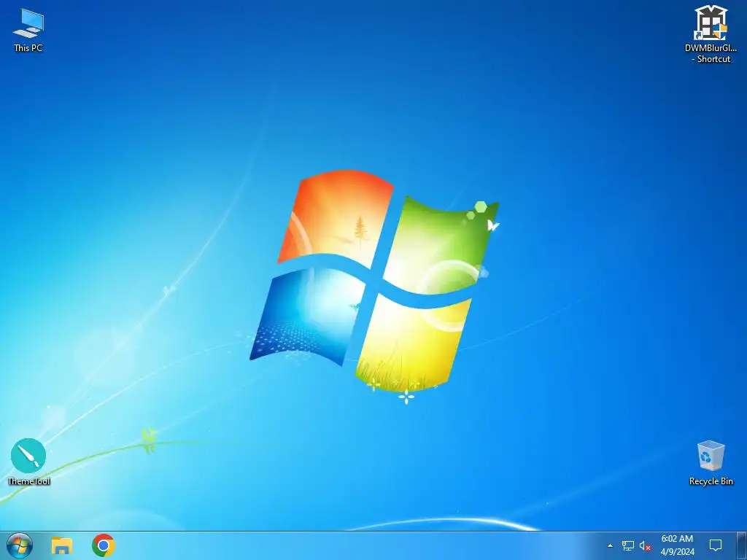Open the Start menu orb
This screenshot has width=747, height=560.
(x=20, y=545)
